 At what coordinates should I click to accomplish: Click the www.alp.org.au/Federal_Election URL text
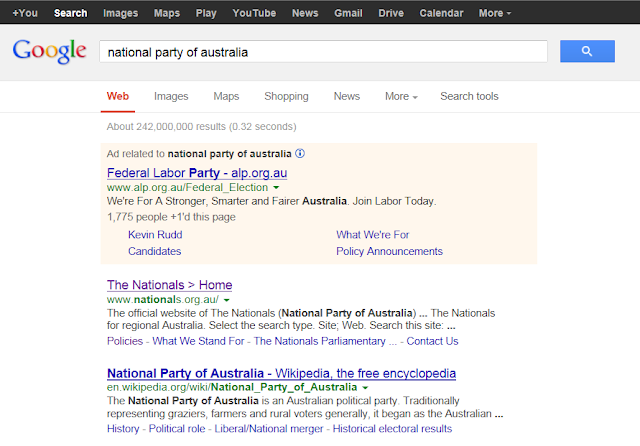(x=187, y=187)
